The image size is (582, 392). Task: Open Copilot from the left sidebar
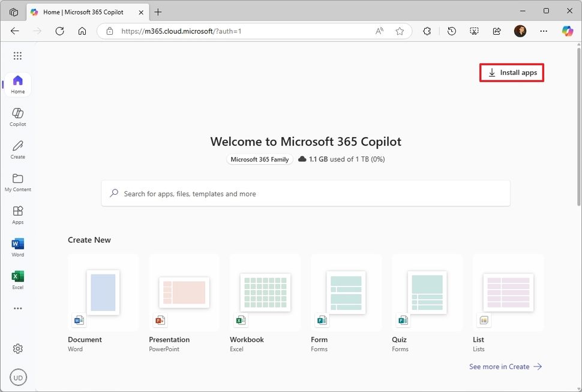[18, 116]
